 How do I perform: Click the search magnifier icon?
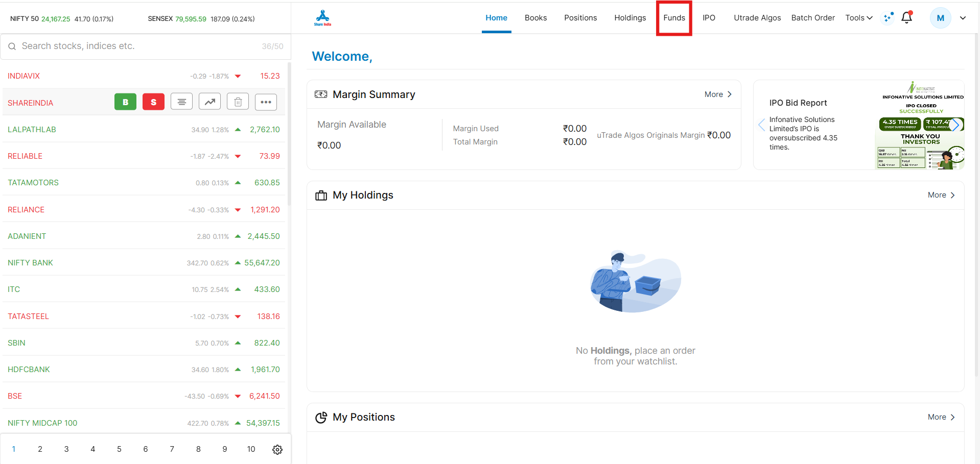12,46
